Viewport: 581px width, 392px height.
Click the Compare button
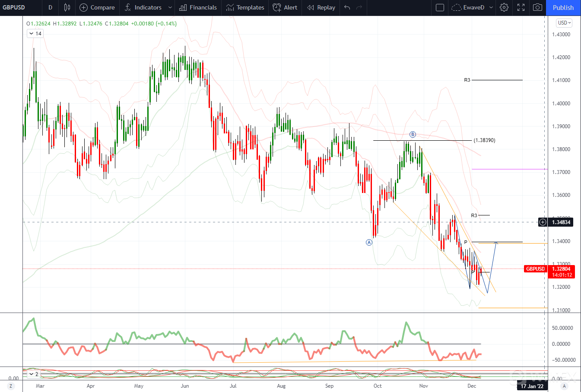[x=97, y=7]
